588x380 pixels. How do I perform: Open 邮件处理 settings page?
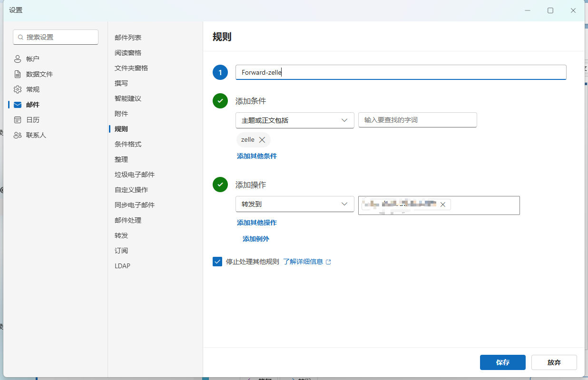coord(128,220)
